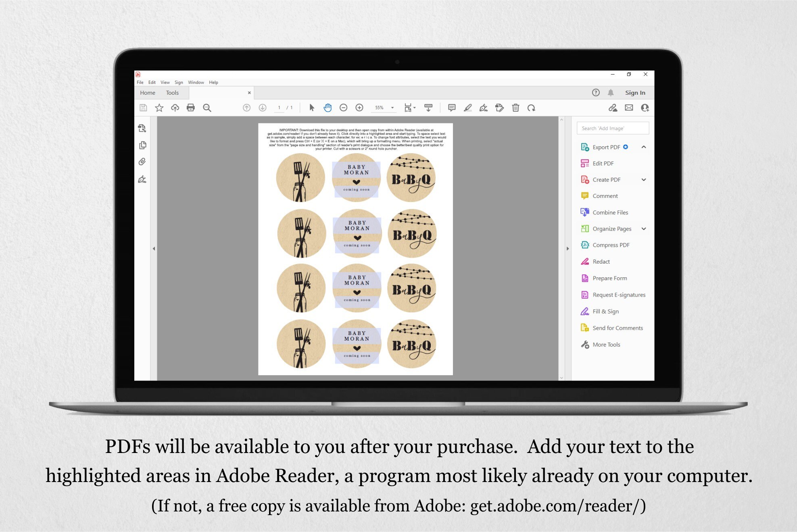Click the sign document pen icon
The height and width of the screenshot is (532, 797).
484,108
